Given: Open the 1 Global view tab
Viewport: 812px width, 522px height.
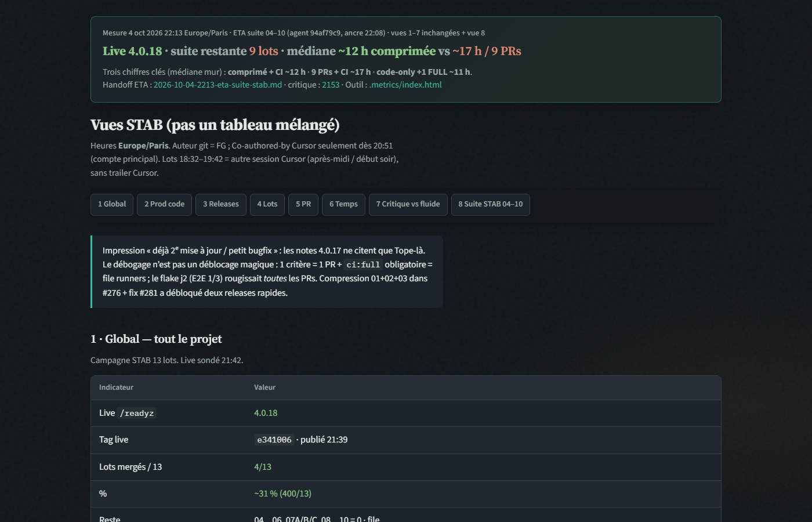Looking at the screenshot, I should point(112,204).
